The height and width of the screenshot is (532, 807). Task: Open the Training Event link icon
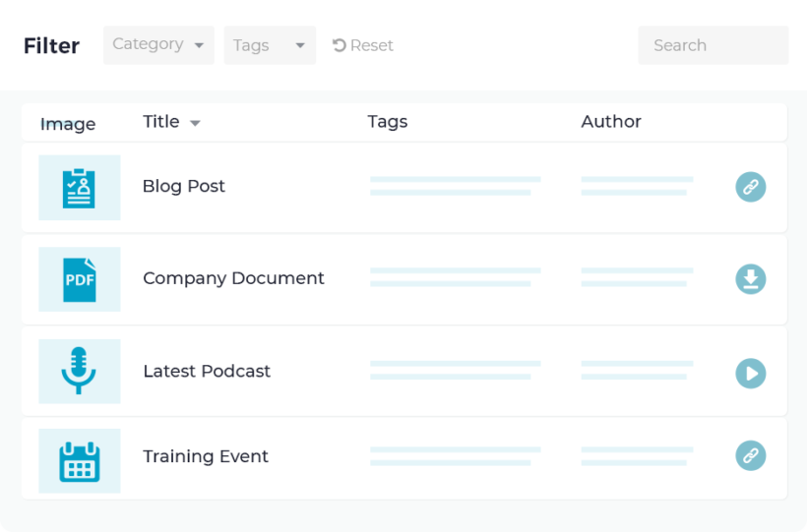point(750,455)
